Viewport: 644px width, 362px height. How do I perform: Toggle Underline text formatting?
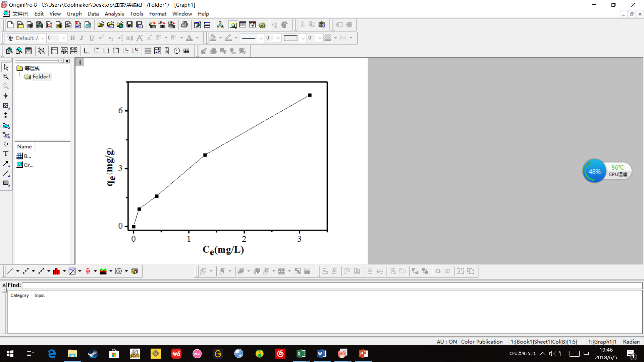coord(91,38)
